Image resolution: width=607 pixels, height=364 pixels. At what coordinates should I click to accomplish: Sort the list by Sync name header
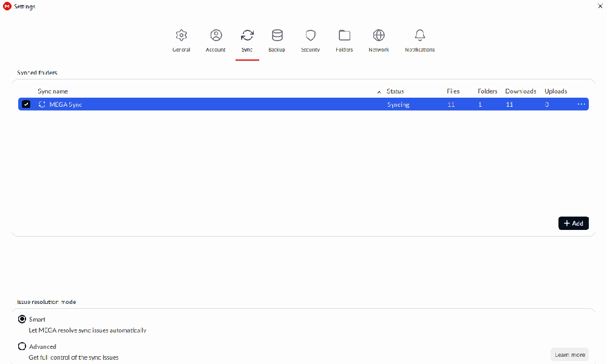coord(53,92)
